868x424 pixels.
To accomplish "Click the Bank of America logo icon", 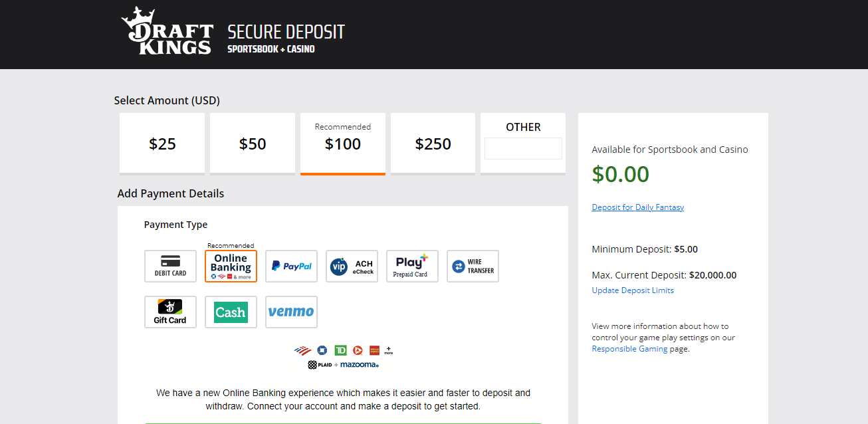I will [302, 350].
